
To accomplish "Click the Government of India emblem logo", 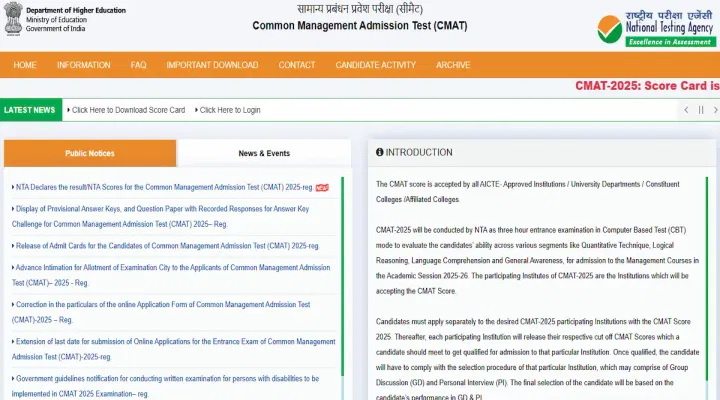I will tap(13, 19).
